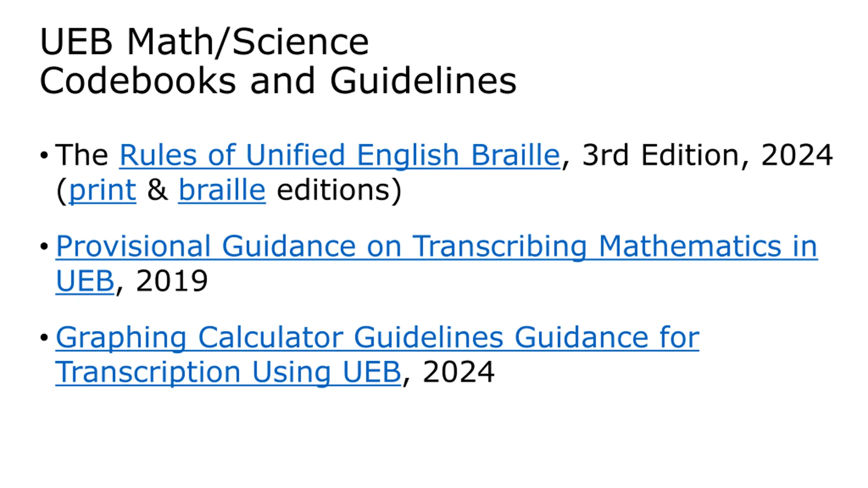Open the print edition link

pos(102,190)
